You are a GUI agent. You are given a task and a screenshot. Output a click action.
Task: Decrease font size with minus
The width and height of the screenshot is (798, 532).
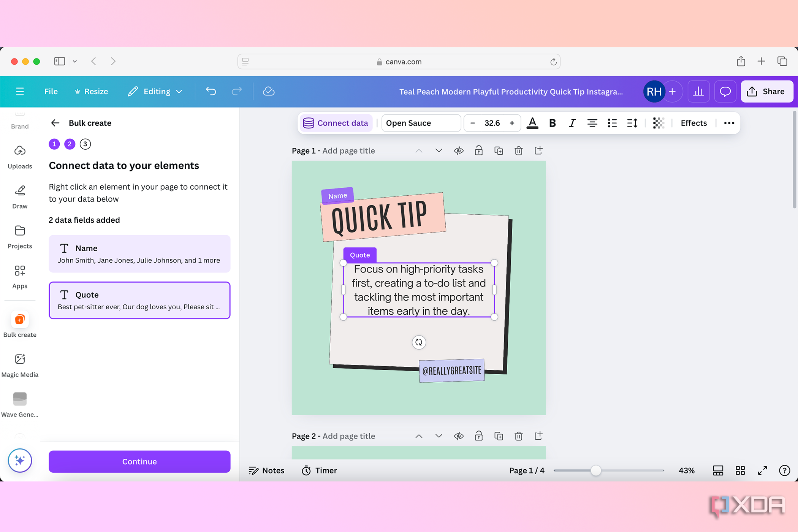pos(473,123)
